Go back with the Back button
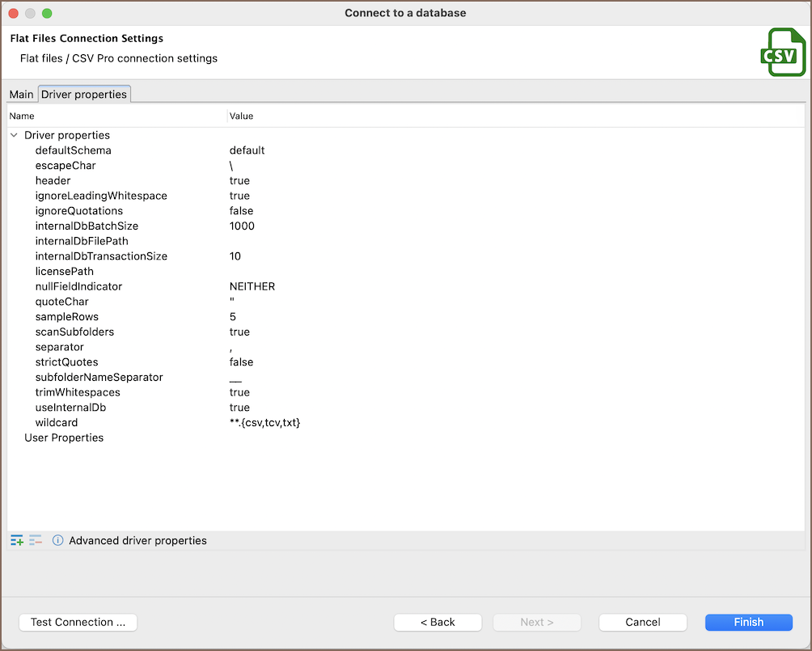Screen dimensions: 812x651 (x=438, y=622)
